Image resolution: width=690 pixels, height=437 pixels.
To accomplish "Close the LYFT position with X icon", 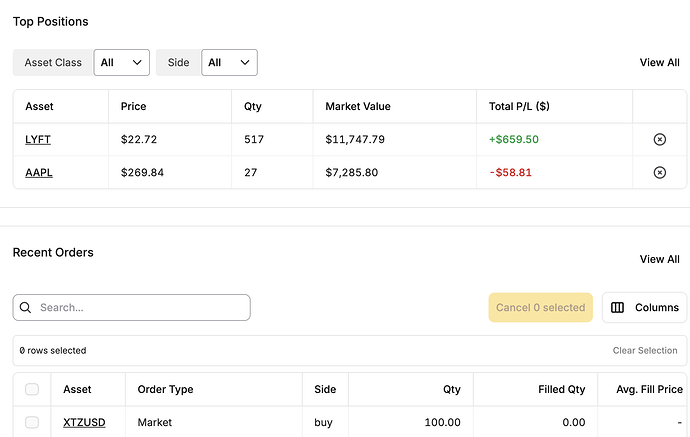I will click(x=659, y=140).
